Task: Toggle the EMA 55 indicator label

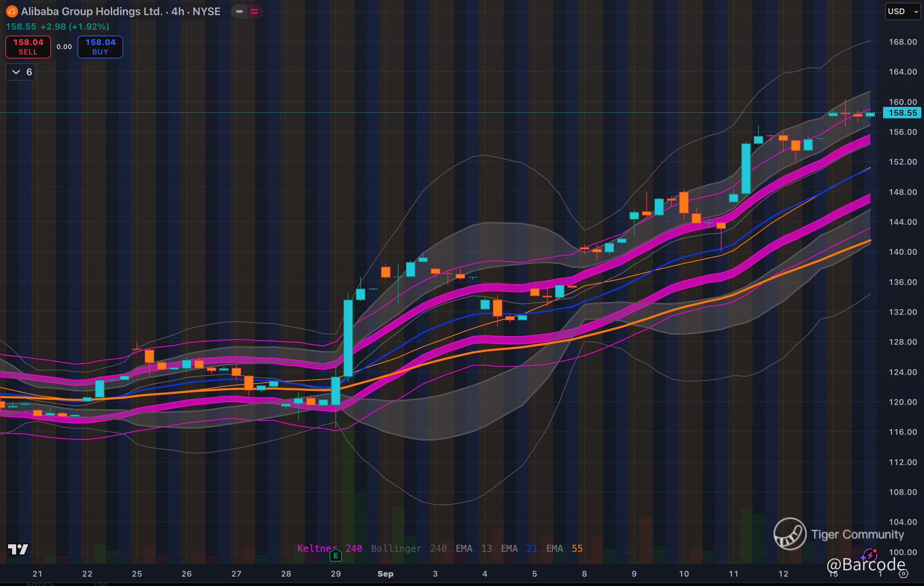Action: [x=564, y=548]
